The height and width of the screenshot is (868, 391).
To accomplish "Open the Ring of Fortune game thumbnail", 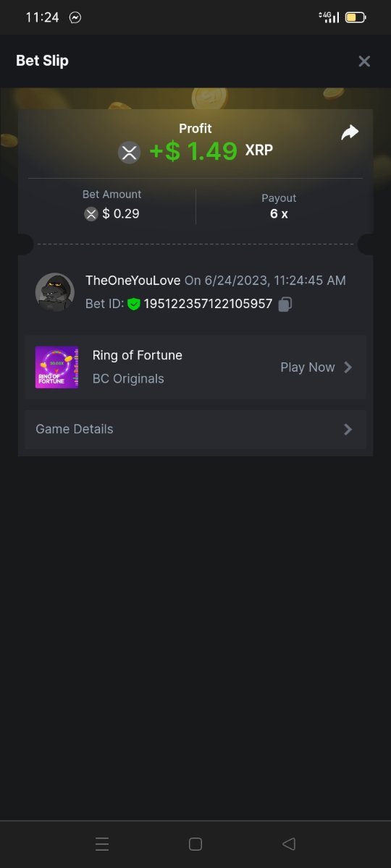I will pos(57,367).
